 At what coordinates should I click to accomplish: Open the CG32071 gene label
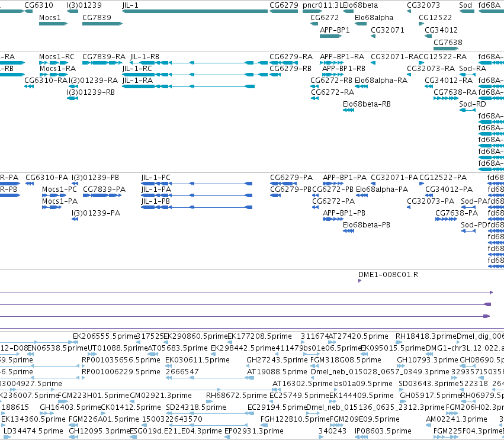[387, 30]
